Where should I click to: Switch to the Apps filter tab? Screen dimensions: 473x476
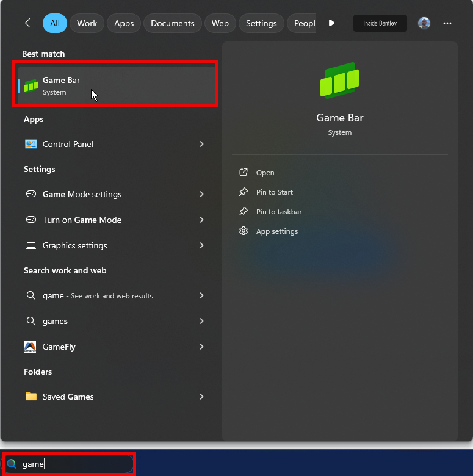(124, 23)
